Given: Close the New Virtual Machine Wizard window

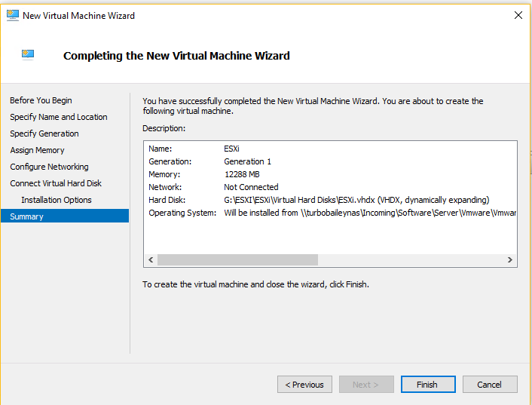Looking at the screenshot, I should click(x=518, y=15).
